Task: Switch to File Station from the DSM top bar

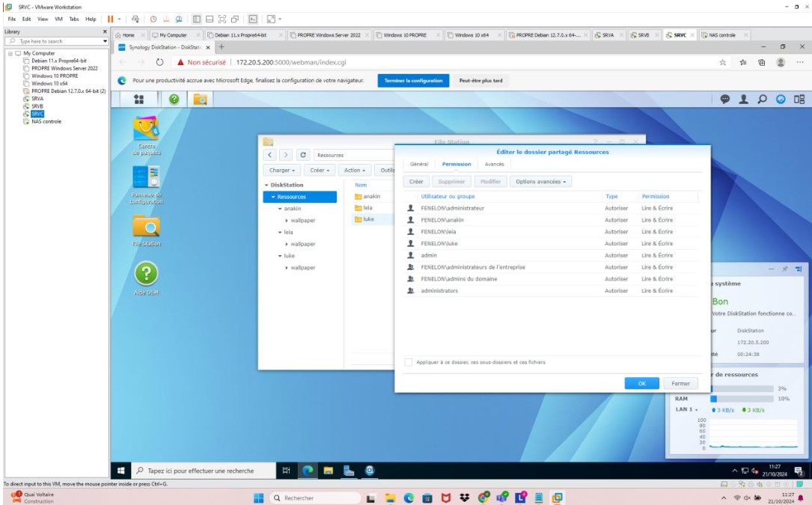Action: tap(200, 99)
